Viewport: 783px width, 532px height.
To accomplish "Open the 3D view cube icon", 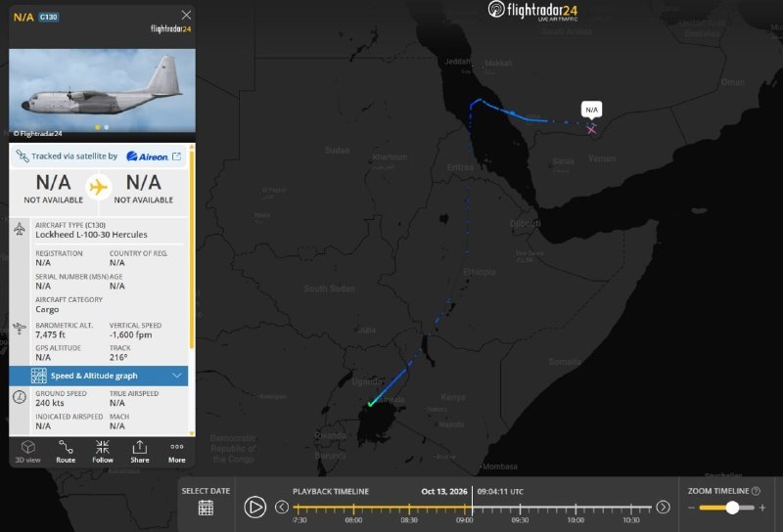I will coord(27,447).
